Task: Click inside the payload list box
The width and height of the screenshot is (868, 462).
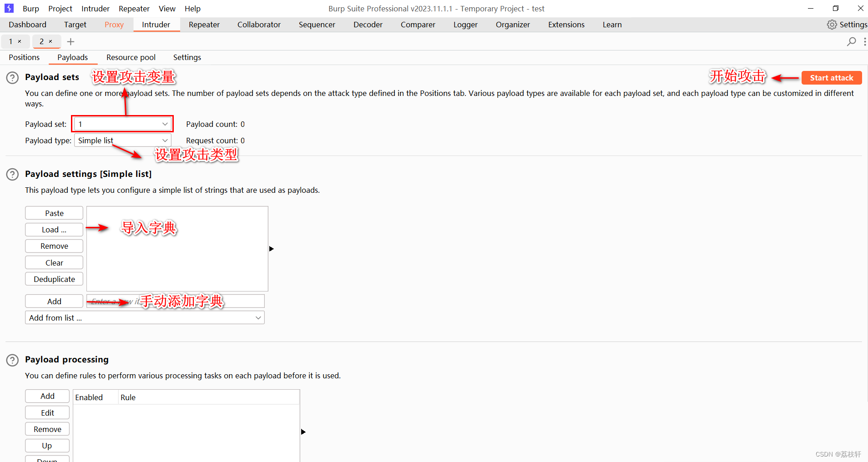Action: point(177,249)
